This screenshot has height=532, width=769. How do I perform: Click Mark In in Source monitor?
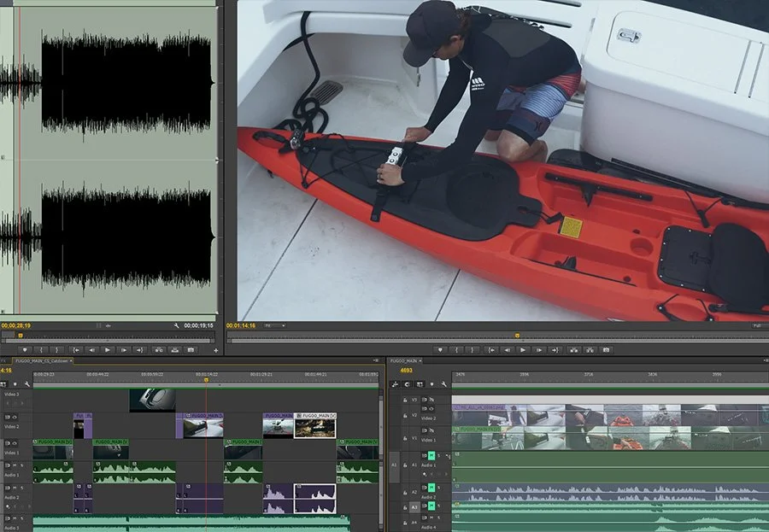click(41, 350)
